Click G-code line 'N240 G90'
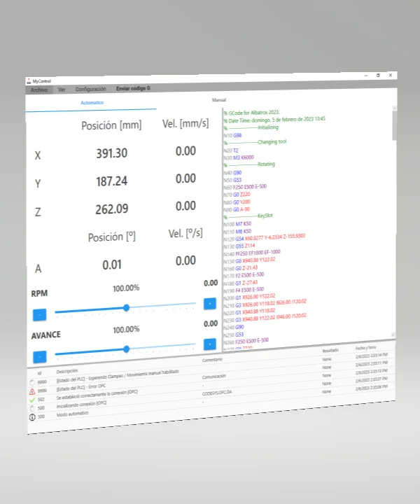The image size is (420, 504). [234, 328]
